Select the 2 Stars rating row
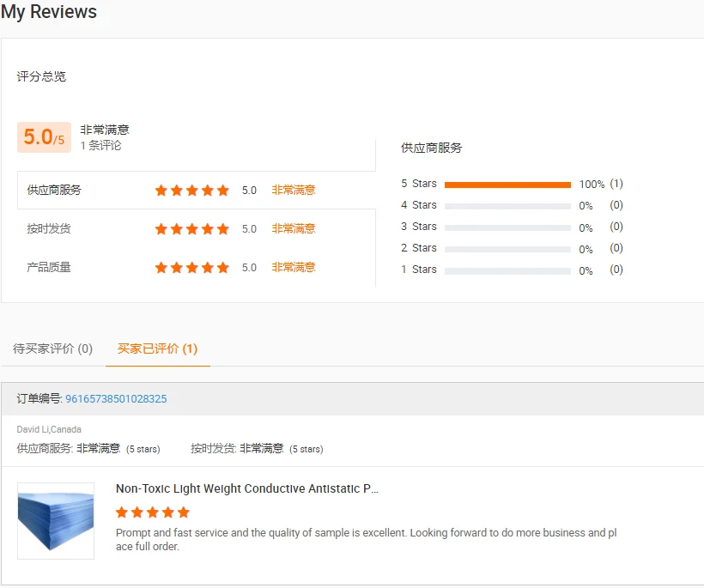This screenshot has width=704, height=588. pos(507,249)
